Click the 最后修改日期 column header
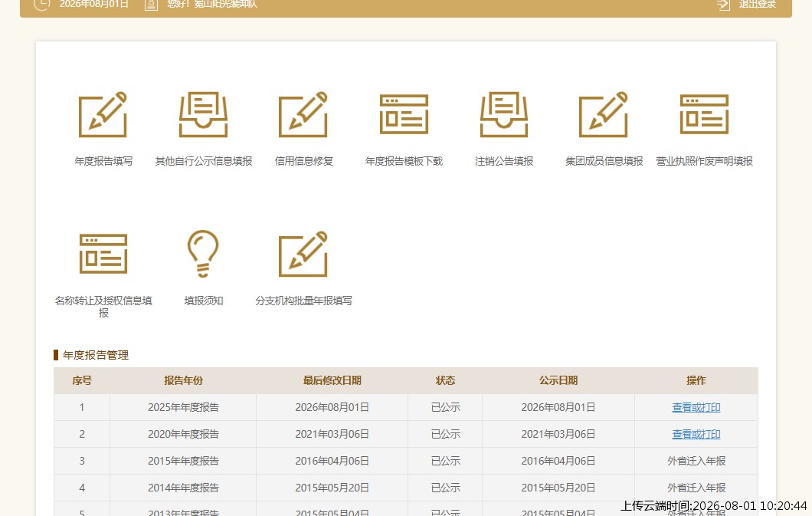The width and height of the screenshot is (812, 516). (x=332, y=380)
